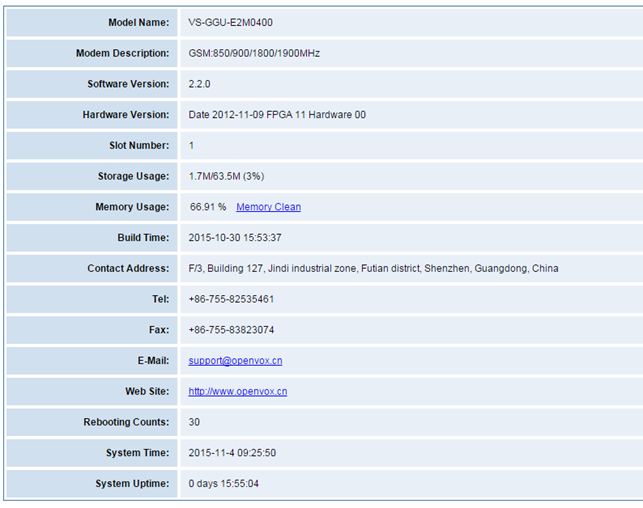Image resolution: width=643 pixels, height=508 pixels.
Task: Visit the http://www.openvox.cn website link
Action: click(x=238, y=392)
